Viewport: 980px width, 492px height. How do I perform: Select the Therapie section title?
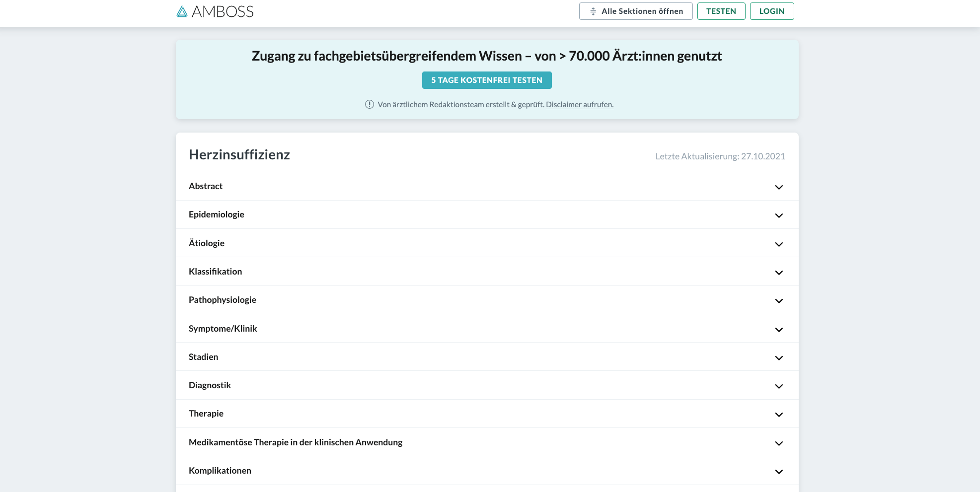click(x=206, y=414)
